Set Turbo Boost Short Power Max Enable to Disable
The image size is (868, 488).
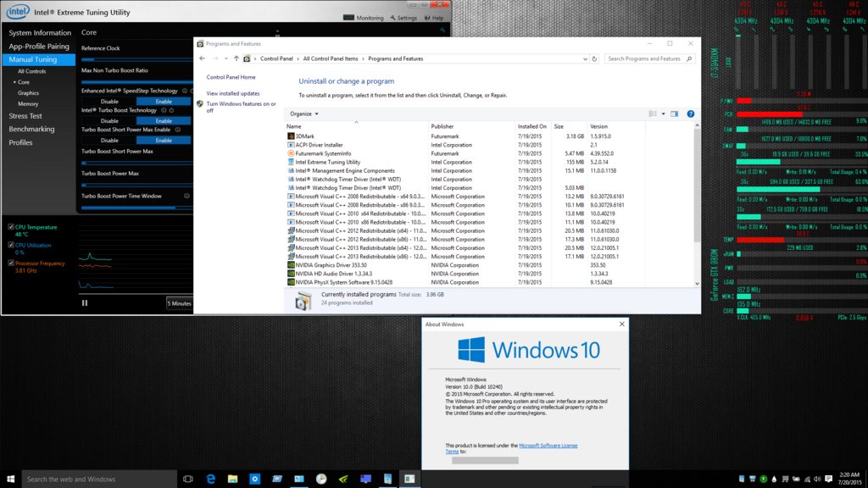(109, 140)
